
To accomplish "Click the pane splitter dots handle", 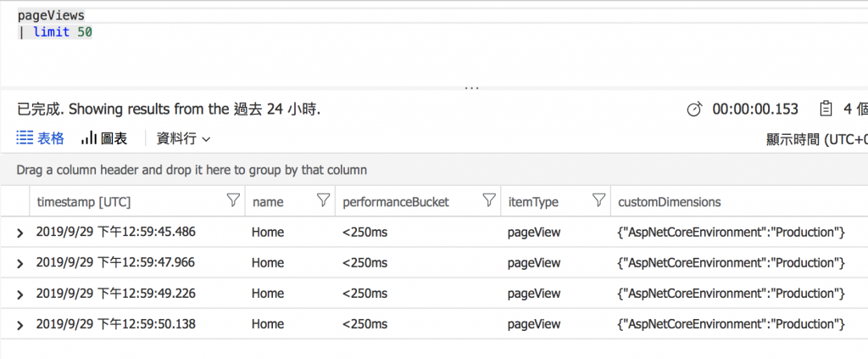I will point(471,88).
